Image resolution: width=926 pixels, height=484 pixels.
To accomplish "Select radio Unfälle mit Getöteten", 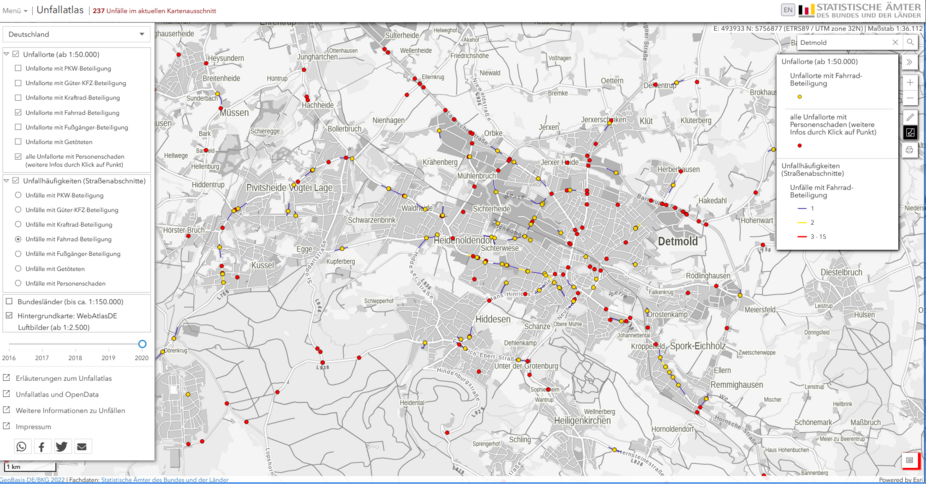I will [x=18, y=269].
